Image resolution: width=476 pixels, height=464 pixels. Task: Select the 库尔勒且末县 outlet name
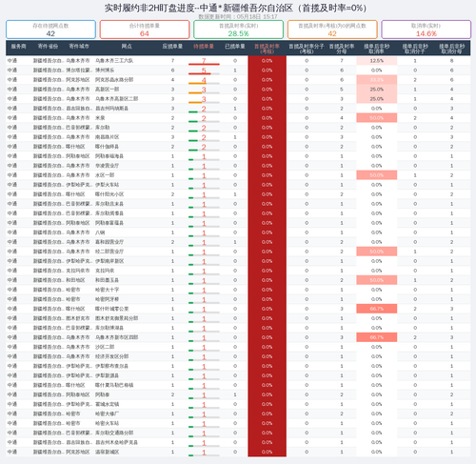109,204
